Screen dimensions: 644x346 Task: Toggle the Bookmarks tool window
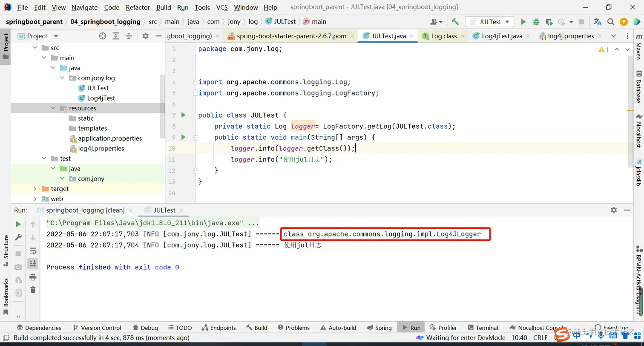pyautogui.click(x=6, y=297)
